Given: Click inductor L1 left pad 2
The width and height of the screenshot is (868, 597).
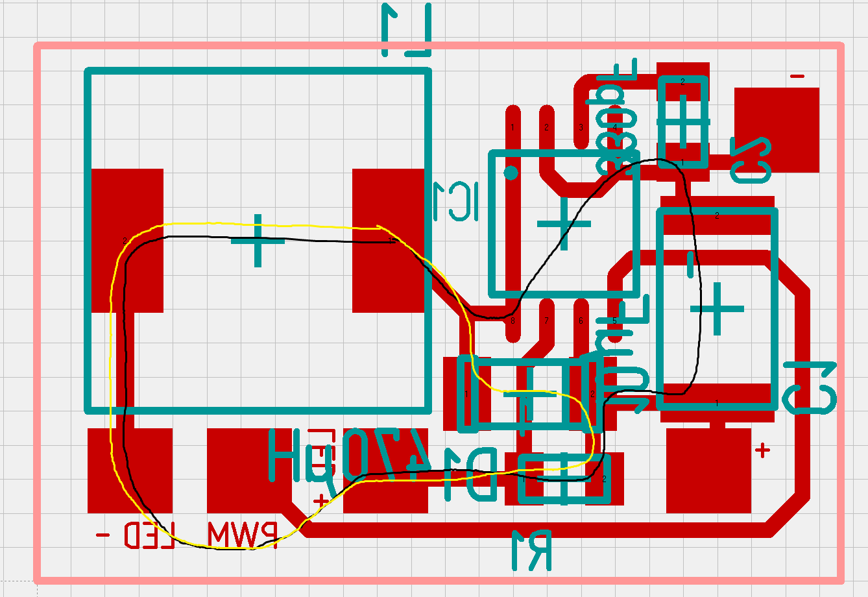Looking at the screenshot, I should pos(127,241).
